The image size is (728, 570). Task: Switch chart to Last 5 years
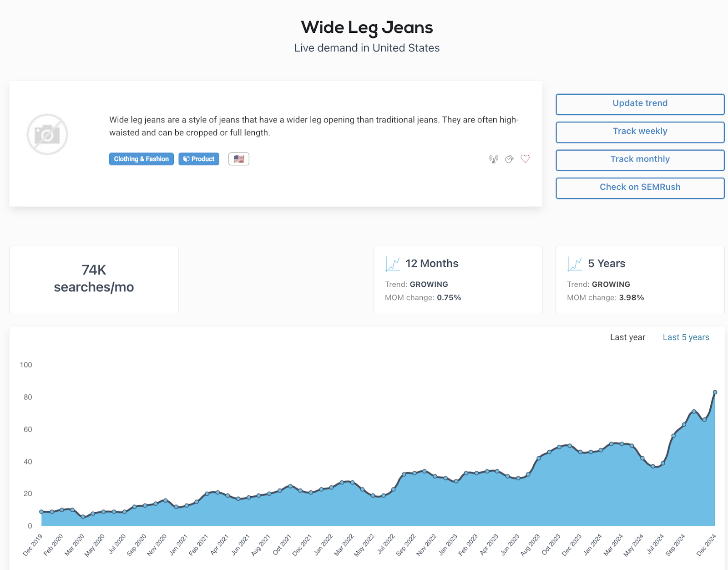click(686, 337)
